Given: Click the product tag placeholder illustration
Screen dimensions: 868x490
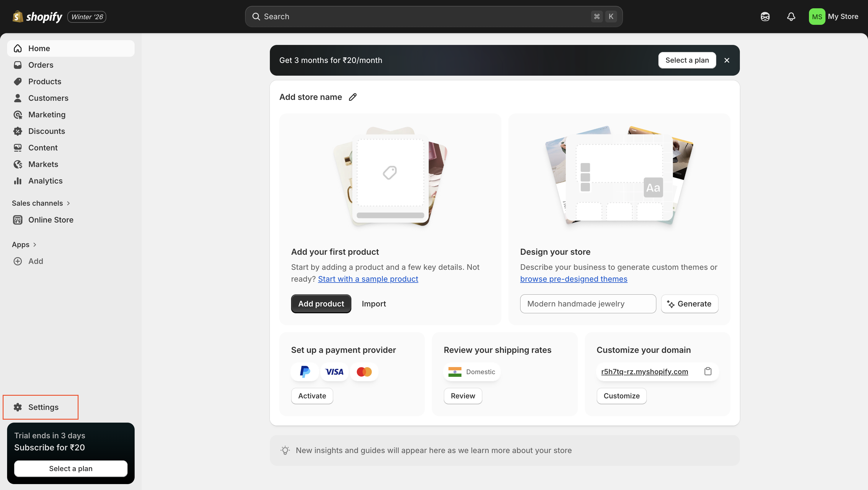Looking at the screenshot, I should pos(390,176).
